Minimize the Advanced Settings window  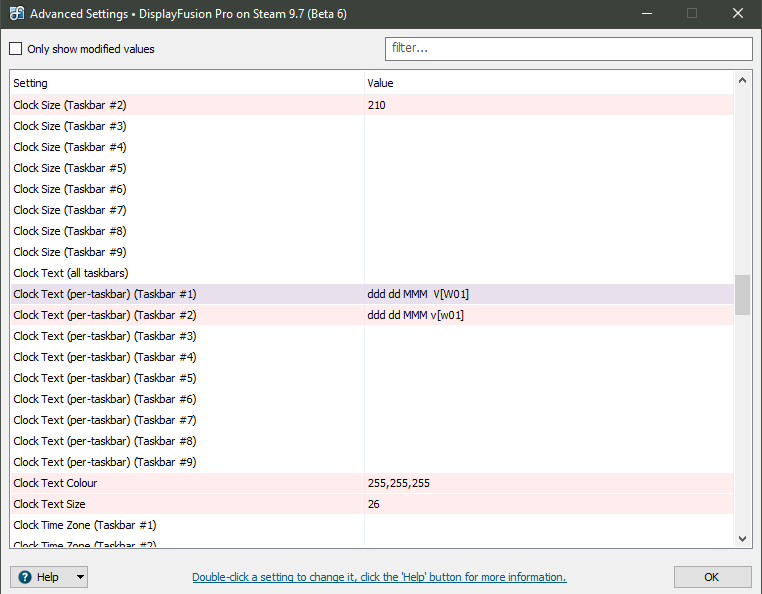click(647, 14)
